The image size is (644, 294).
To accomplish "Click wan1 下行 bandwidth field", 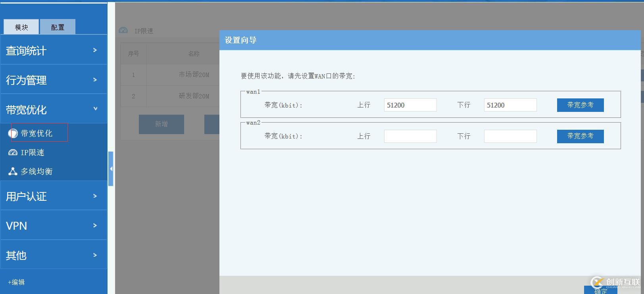I will pyautogui.click(x=510, y=105).
